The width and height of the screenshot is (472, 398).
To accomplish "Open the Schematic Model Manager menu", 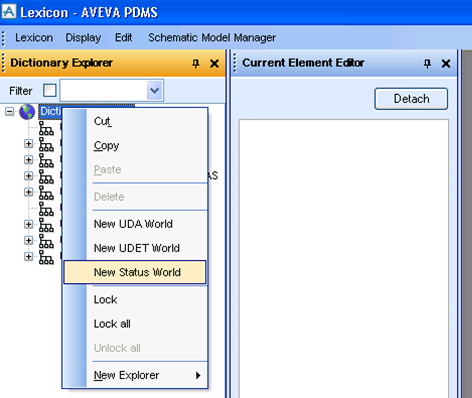I will point(212,38).
